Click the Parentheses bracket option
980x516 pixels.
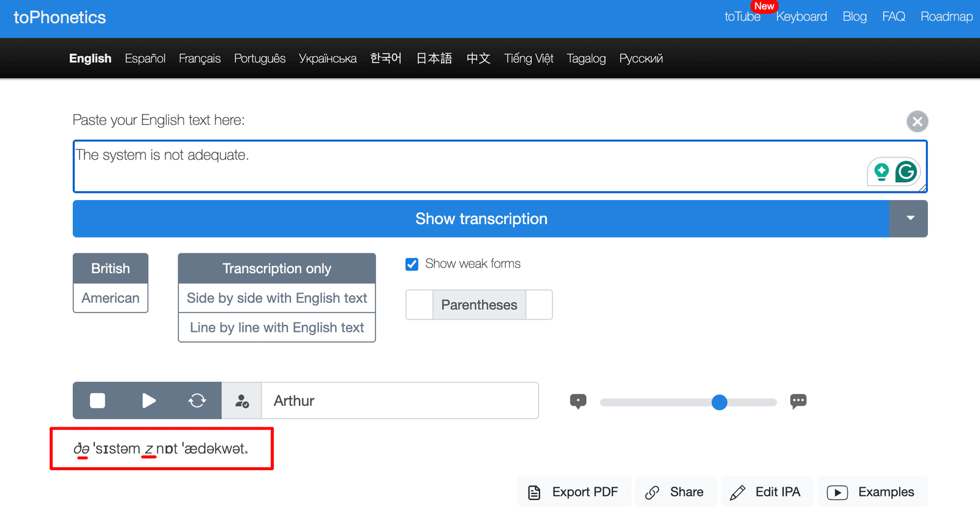[479, 305]
